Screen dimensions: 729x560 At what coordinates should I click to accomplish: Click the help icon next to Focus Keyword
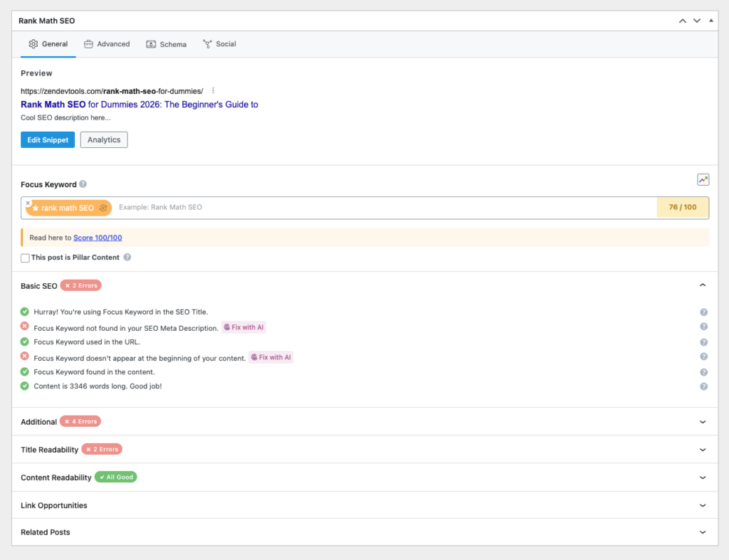pos(83,184)
